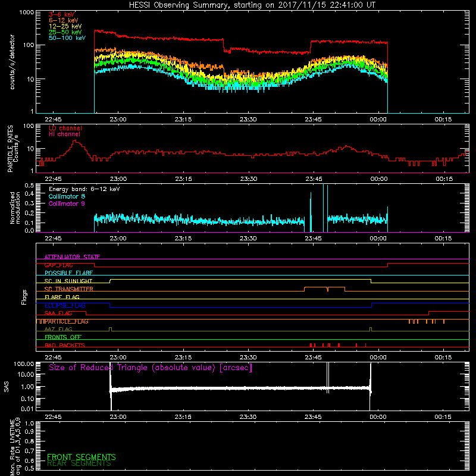This screenshot has height=476, width=476.
Task: Click the HESSI Observing Summary title
Action: (252, 5)
